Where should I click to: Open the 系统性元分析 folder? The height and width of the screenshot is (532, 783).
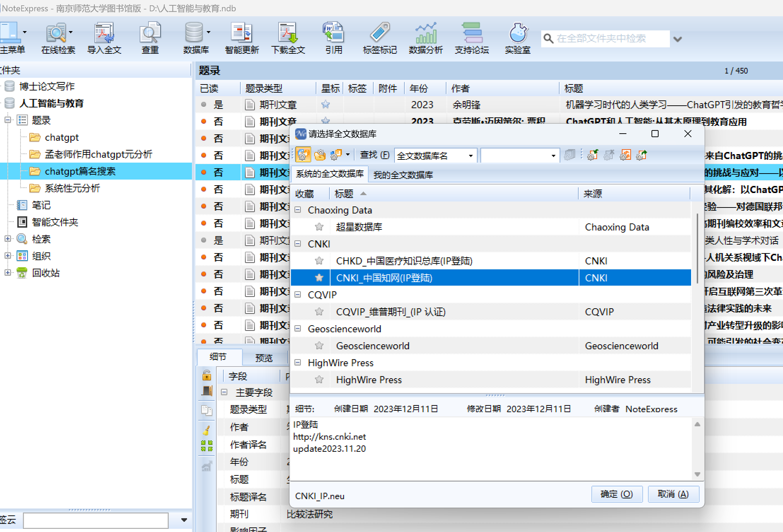(72, 188)
